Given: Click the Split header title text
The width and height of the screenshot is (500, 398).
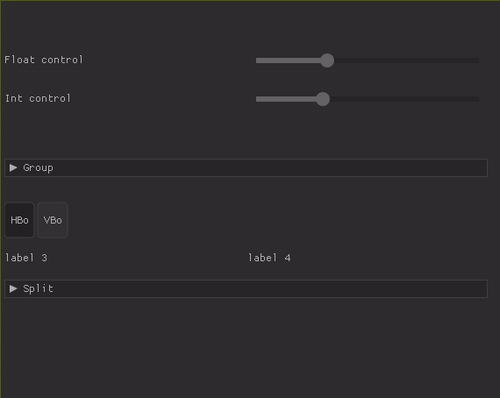Looking at the screenshot, I should click(38, 289).
